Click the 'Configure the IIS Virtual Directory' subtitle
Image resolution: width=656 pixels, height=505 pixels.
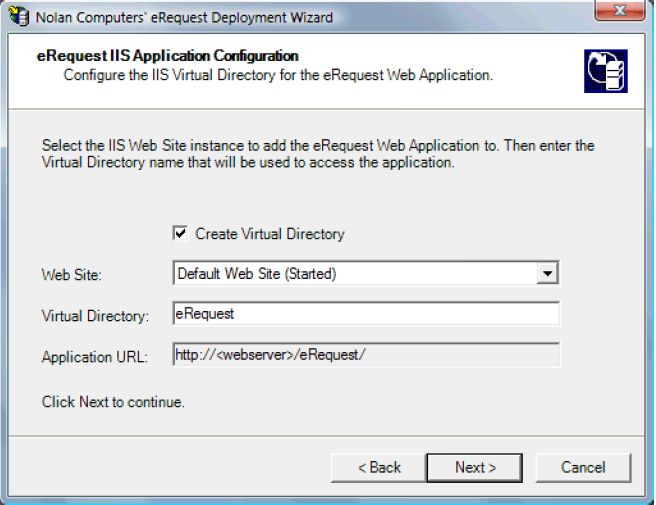(x=277, y=75)
